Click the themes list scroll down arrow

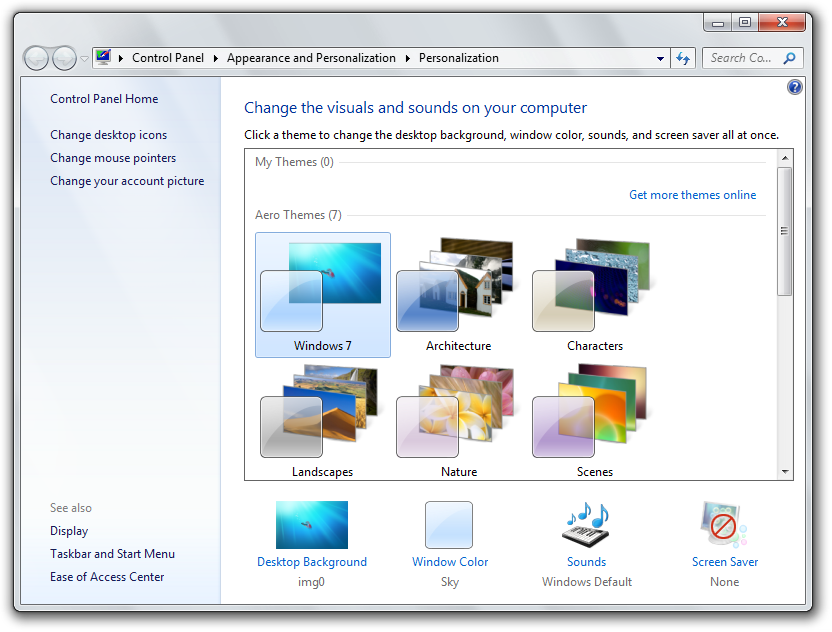point(785,471)
